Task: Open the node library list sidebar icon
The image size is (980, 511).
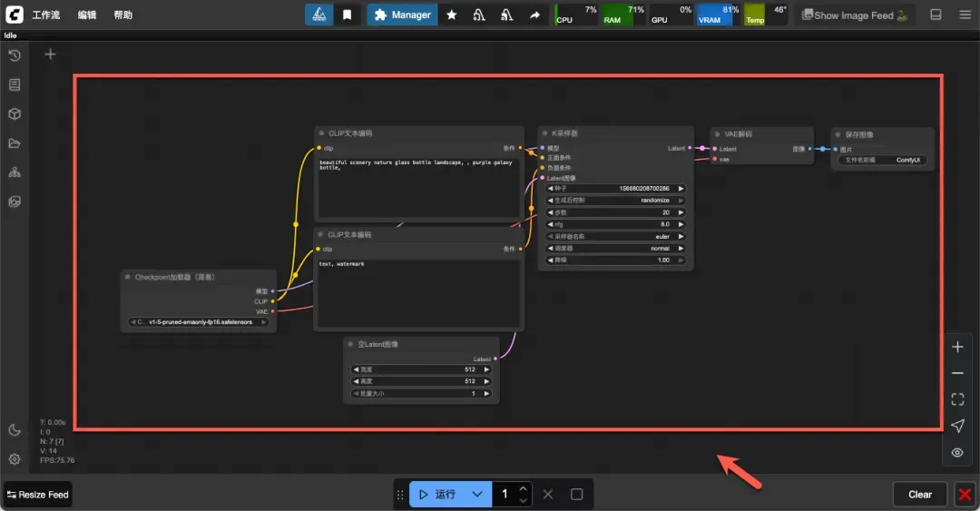Action: [x=15, y=84]
